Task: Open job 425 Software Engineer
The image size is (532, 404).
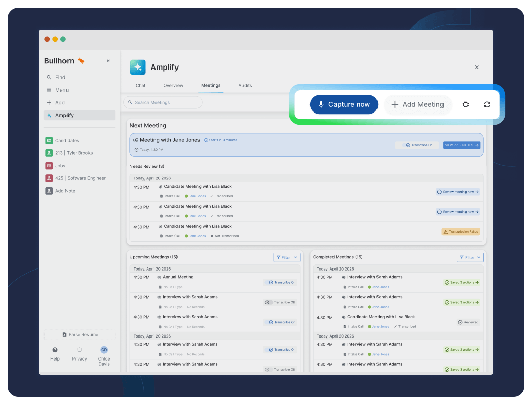Action: 79,178
